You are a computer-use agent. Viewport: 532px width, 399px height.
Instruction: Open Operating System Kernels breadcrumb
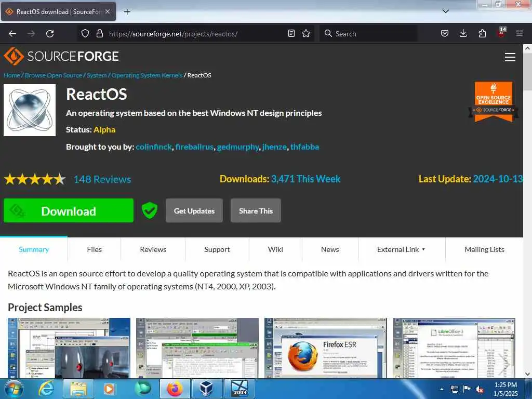147,75
